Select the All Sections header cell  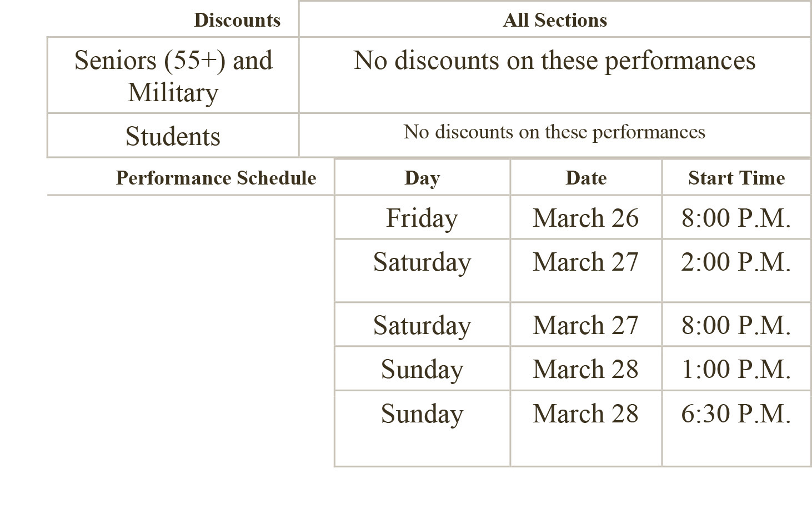pos(555,20)
